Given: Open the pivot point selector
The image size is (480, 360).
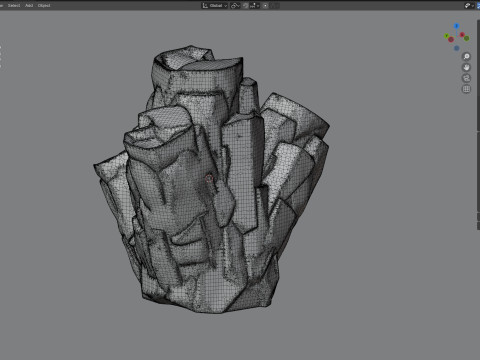Looking at the screenshot, I should pyautogui.click(x=235, y=6).
